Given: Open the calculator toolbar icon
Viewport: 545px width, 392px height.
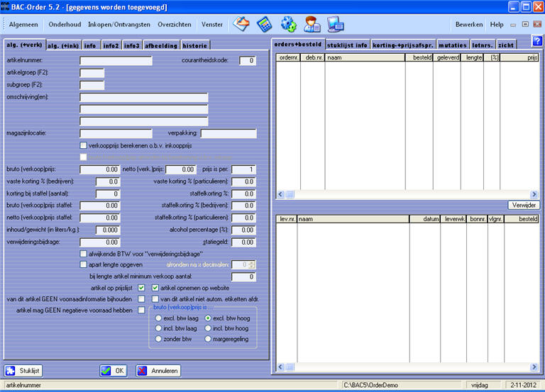Looking at the screenshot, I should point(264,24).
